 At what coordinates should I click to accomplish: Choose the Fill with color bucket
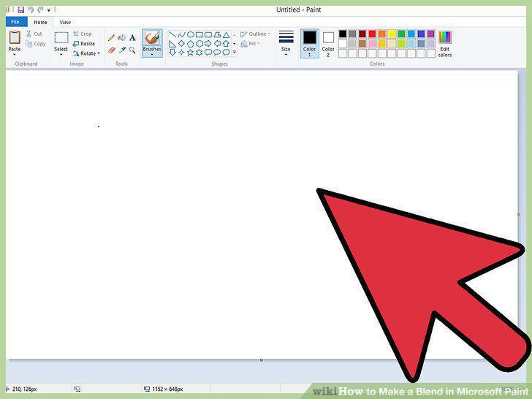(122, 38)
